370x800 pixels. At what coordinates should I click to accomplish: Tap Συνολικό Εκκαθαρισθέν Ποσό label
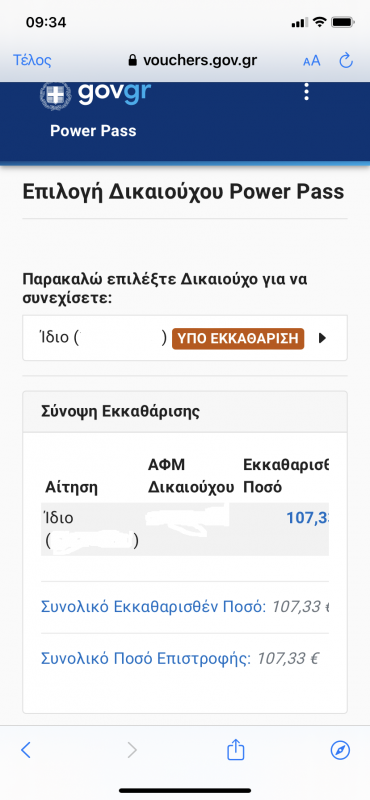pos(153,607)
